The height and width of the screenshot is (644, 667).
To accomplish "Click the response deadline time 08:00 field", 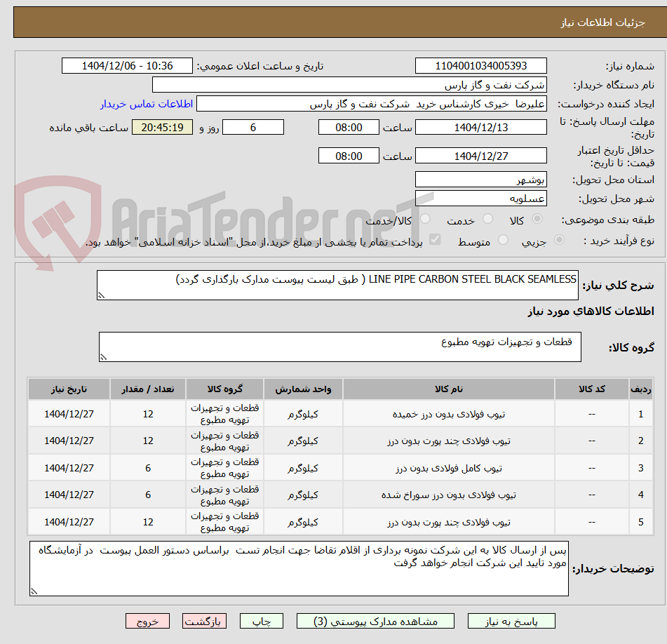I will click(349, 127).
